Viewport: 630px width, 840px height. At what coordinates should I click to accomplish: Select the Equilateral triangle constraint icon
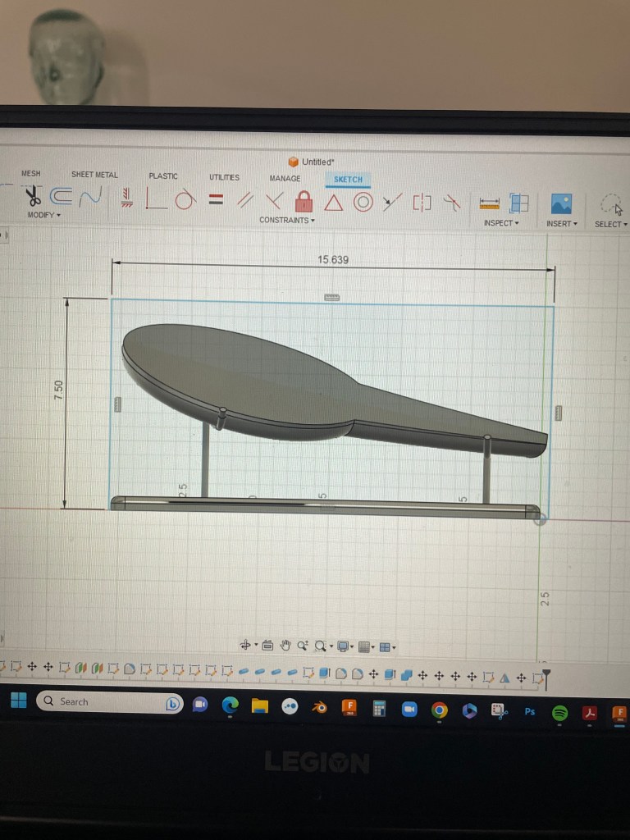click(x=333, y=201)
